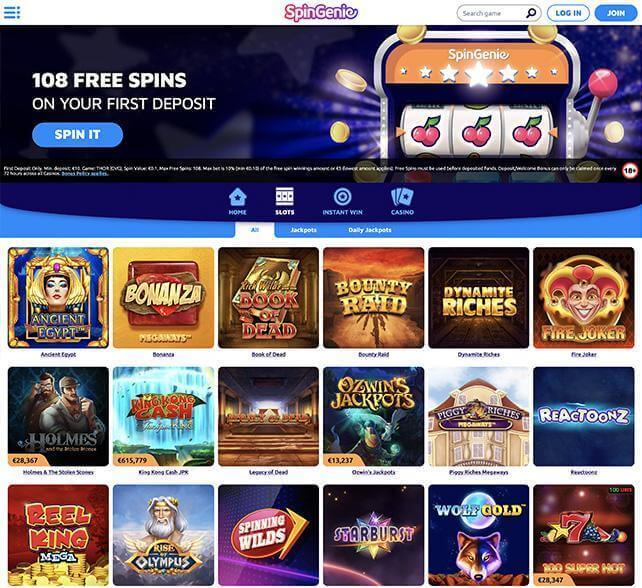642x588 pixels.
Task: Open the hamburger menu icon
Action: 11,13
